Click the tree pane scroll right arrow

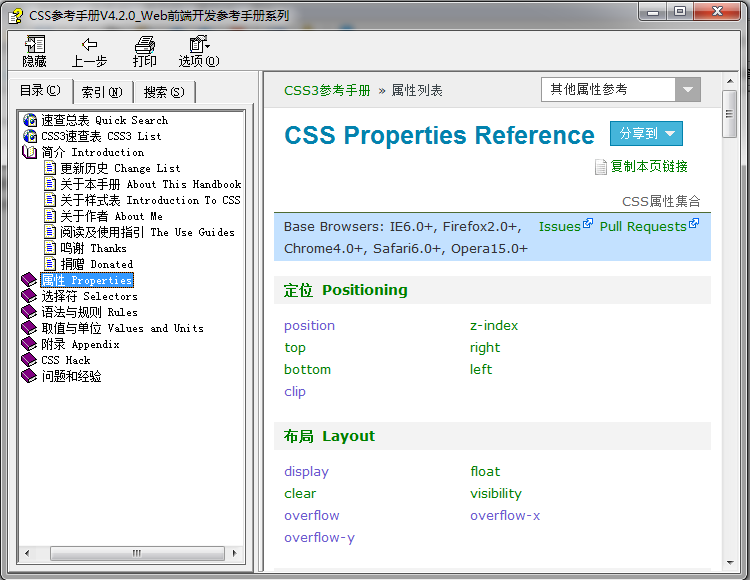[234, 553]
